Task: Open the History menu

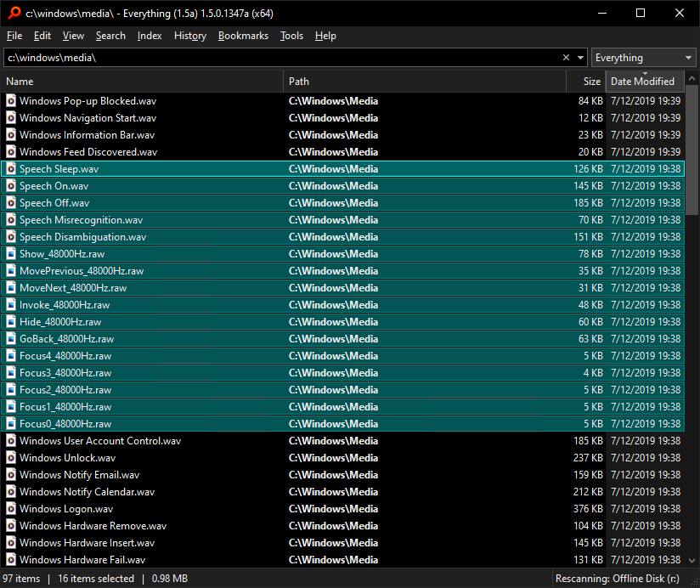Action: coord(190,36)
